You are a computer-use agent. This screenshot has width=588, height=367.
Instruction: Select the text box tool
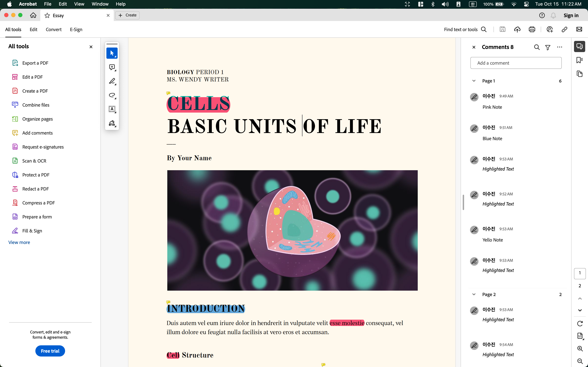tap(112, 109)
